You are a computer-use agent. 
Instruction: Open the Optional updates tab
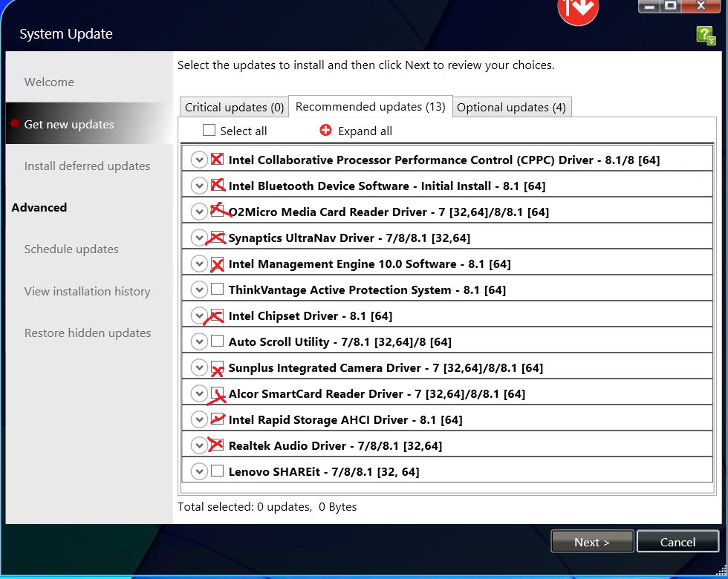tap(512, 107)
